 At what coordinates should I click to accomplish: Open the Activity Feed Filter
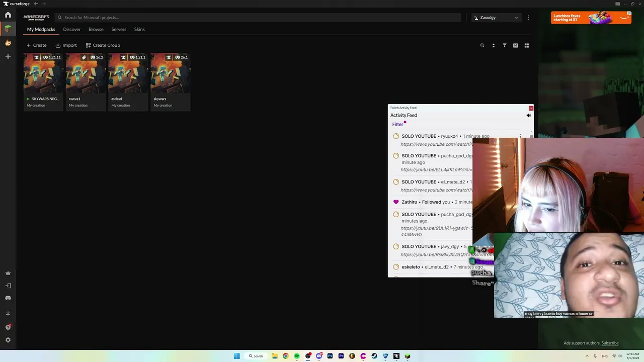click(397, 124)
